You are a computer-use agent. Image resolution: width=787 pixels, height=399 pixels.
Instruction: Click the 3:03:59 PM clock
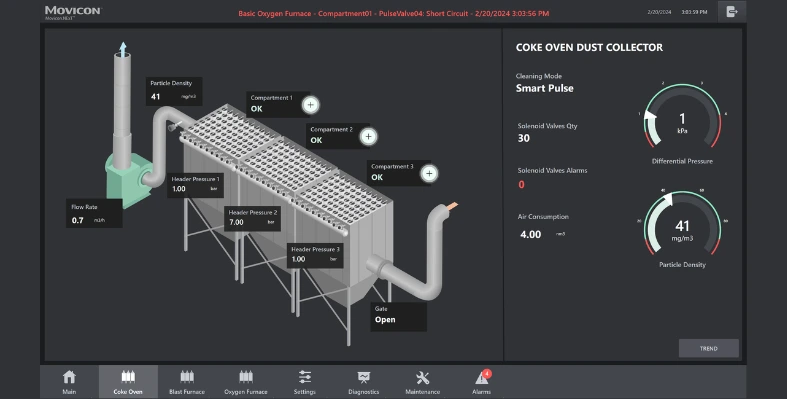[694, 12]
